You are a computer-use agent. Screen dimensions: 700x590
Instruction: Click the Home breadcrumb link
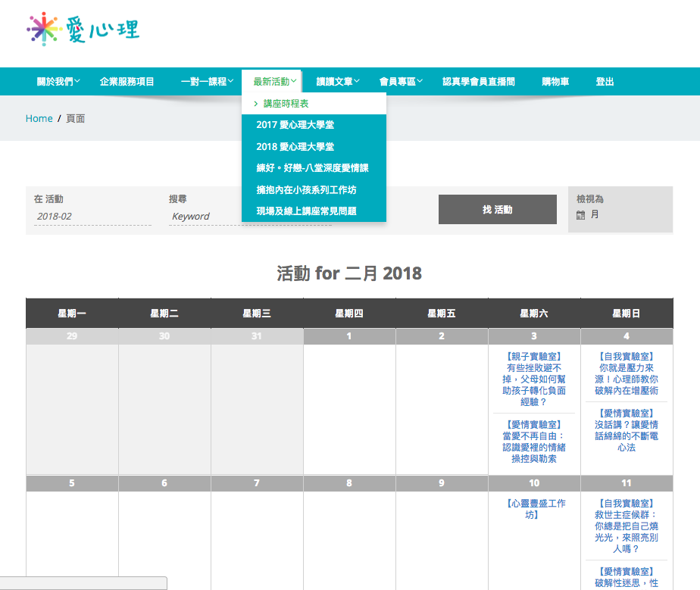(39, 119)
